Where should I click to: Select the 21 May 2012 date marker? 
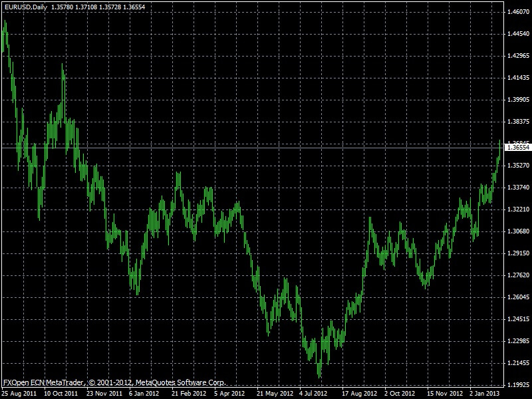point(274,394)
